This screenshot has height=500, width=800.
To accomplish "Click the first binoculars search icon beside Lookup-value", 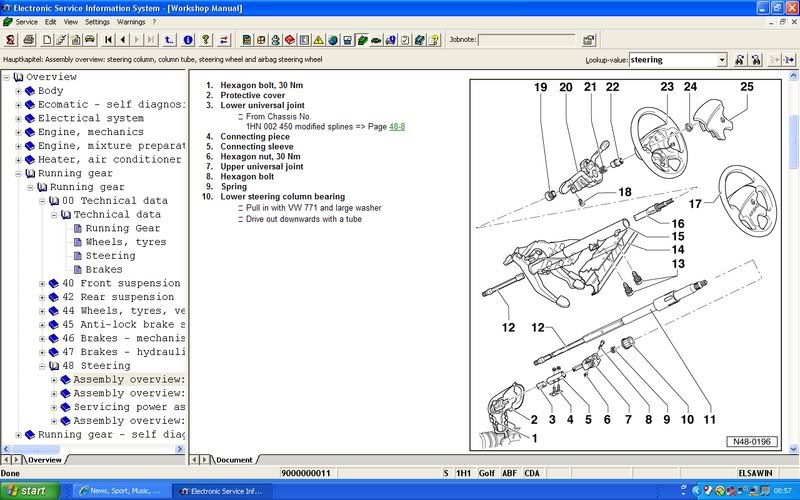I will click(x=739, y=60).
